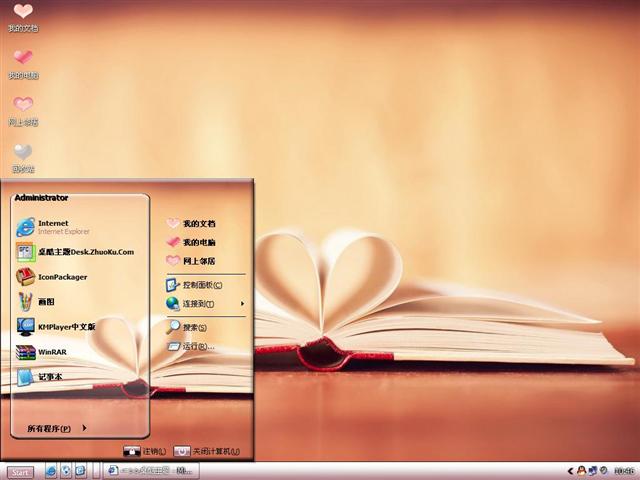Open 我的电脑 in the Start menu right column
Image resolution: width=640 pixels, height=480 pixels.
click(191, 242)
